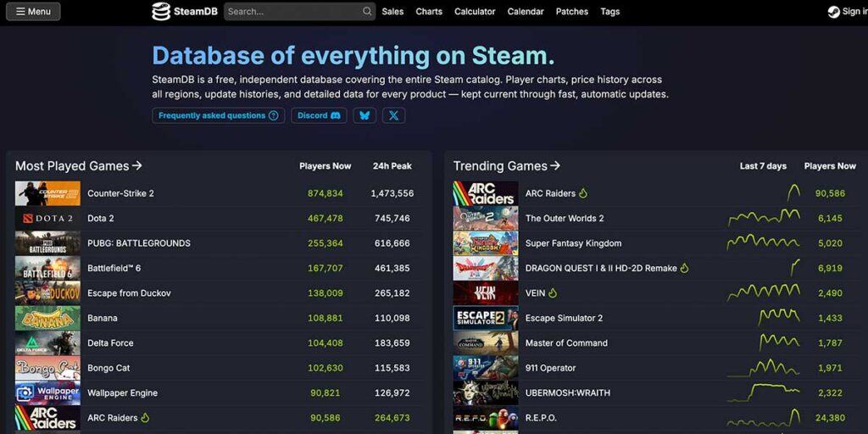Click the Banana game thumbnail
This screenshot has width=868, height=434.
(47, 319)
